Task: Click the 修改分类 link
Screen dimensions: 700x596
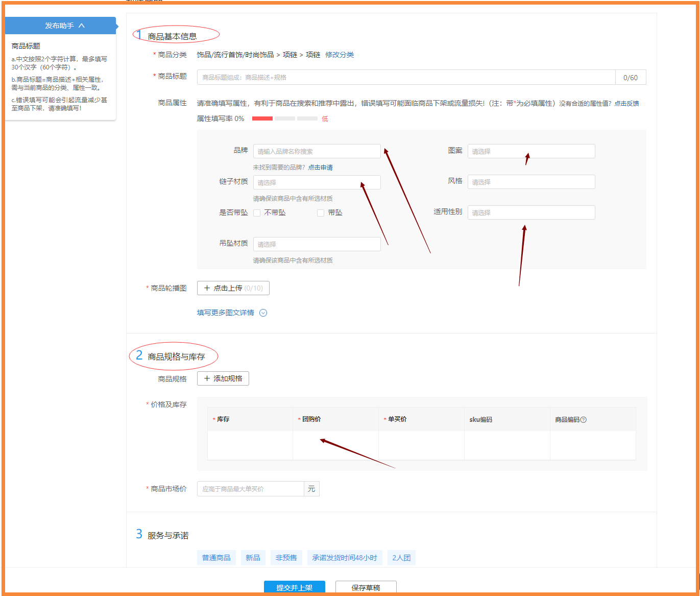Action: pyautogui.click(x=340, y=55)
